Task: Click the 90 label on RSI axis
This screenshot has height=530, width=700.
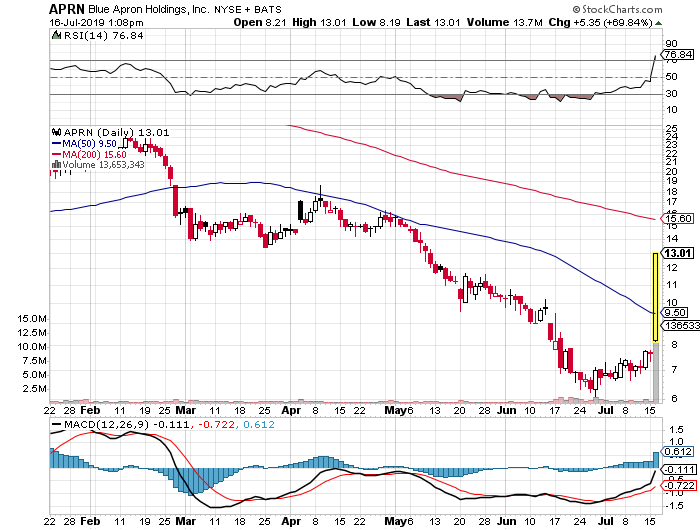Action: pyautogui.click(x=671, y=44)
